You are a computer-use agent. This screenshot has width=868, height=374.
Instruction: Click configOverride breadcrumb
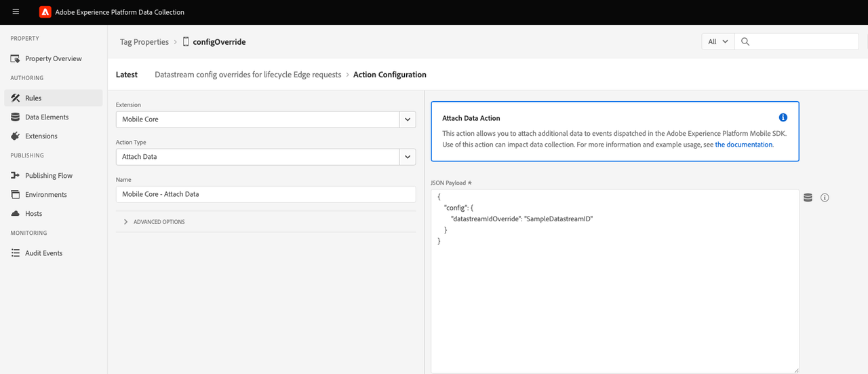tap(219, 42)
